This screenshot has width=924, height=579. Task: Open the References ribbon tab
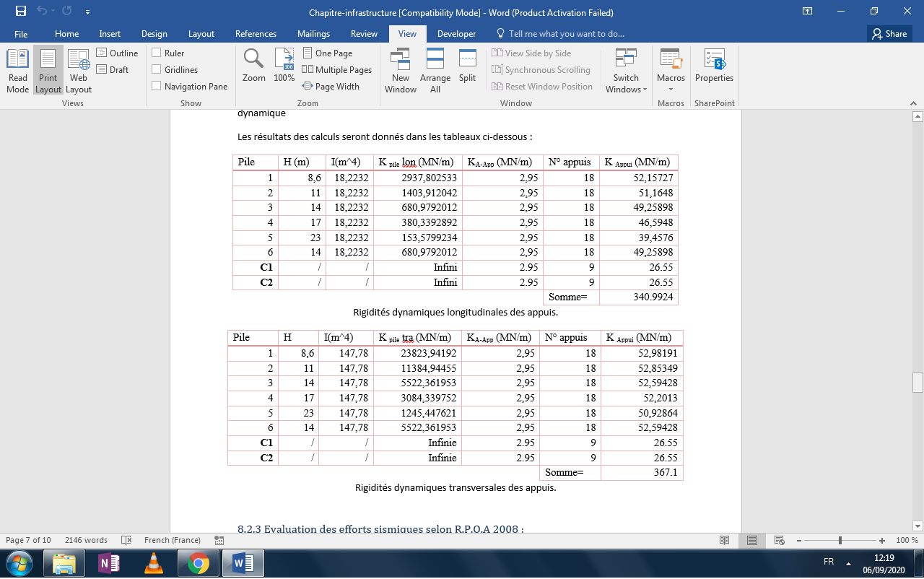256,34
